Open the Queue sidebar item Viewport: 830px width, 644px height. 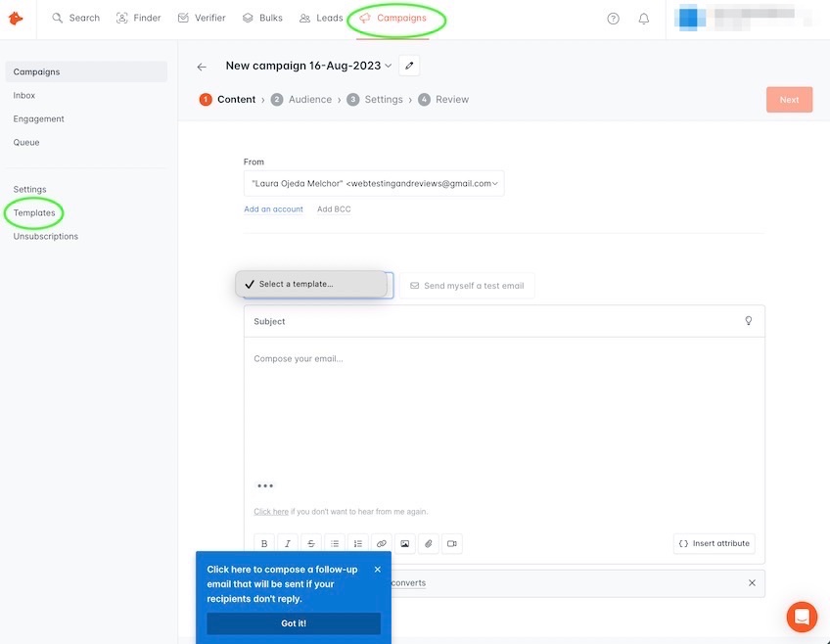coord(26,142)
